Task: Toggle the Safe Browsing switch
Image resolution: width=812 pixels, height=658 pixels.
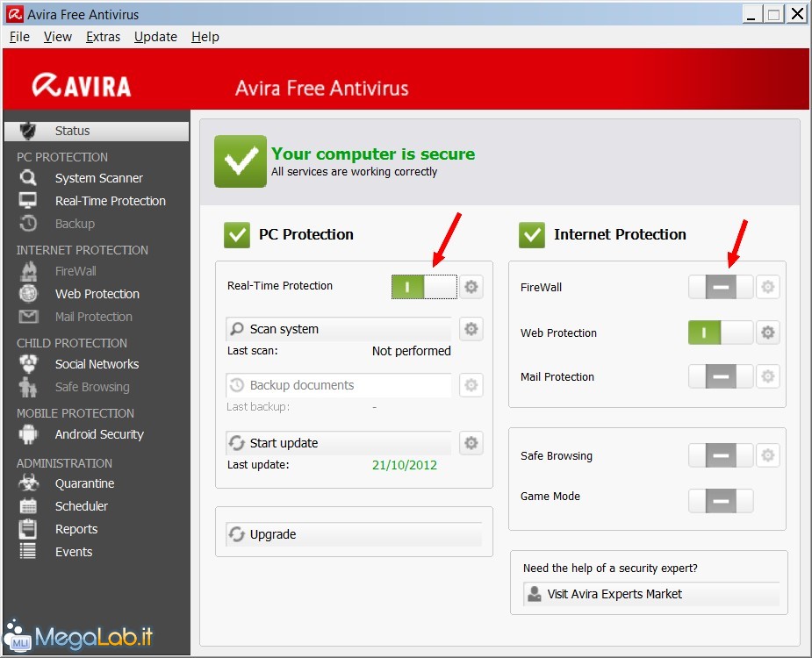Action: (x=721, y=455)
